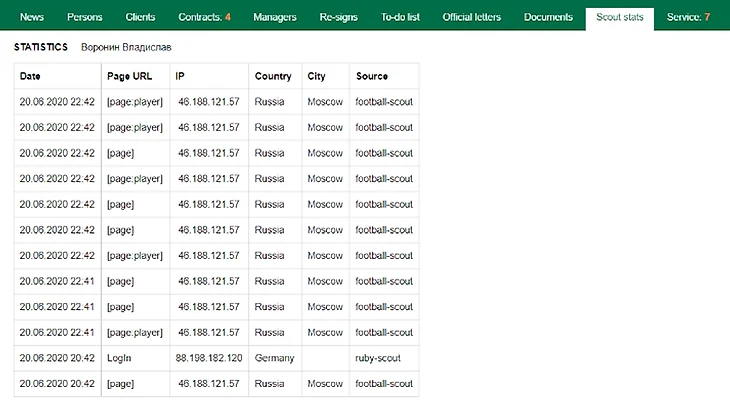This screenshot has width=730, height=405.
Task: Click the Country column header
Action: coord(273,77)
